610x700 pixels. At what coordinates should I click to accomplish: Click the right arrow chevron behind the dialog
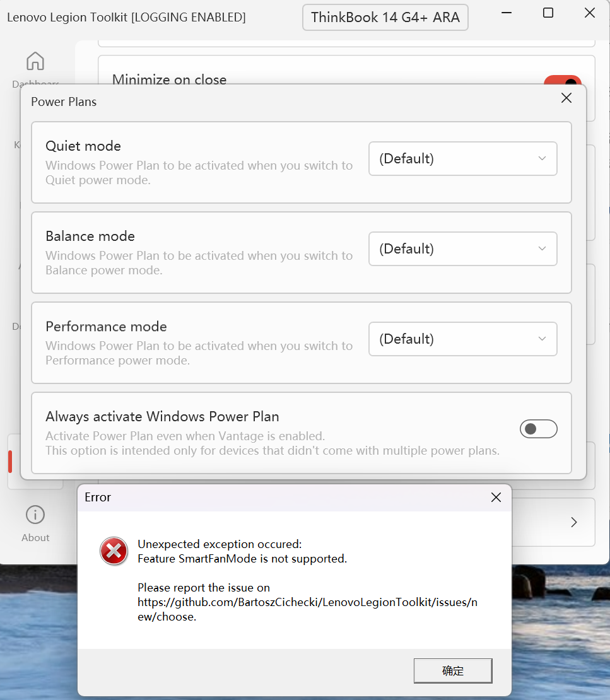[x=573, y=522]
